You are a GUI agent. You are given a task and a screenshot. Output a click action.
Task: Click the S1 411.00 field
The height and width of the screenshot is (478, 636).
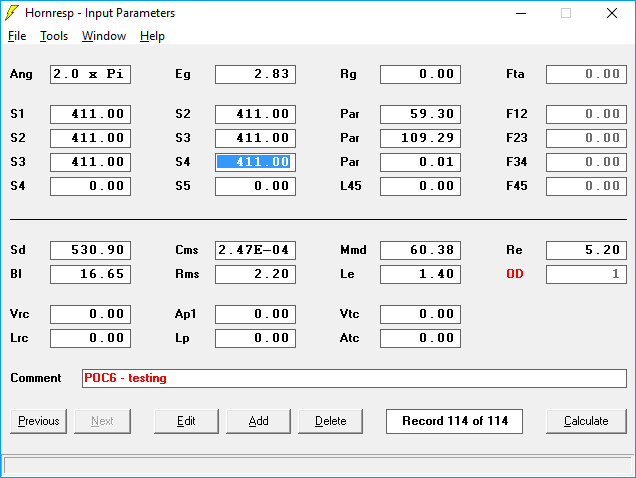pyautogui.click(x=90, y=114)
